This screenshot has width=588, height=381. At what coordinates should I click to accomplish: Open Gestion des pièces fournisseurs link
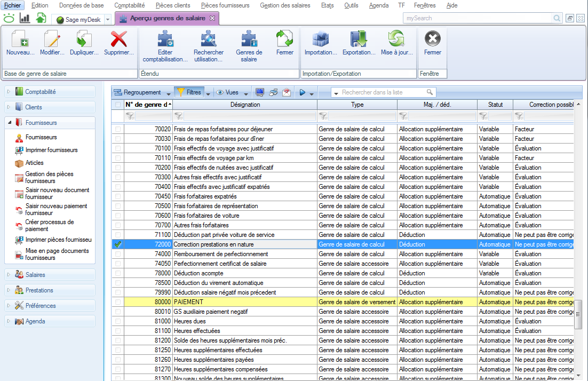pyautogui.click(x=49, y=178)
